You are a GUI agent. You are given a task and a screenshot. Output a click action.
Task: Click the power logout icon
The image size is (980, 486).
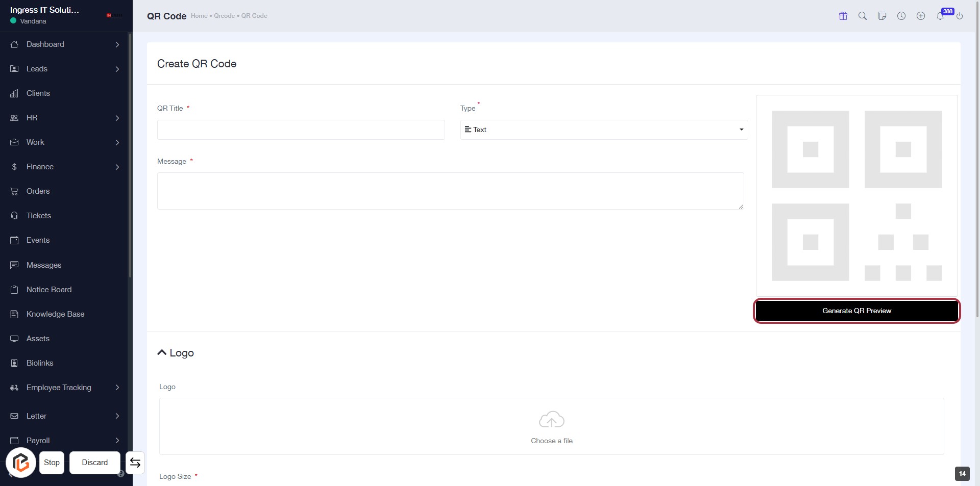(960, 16)
